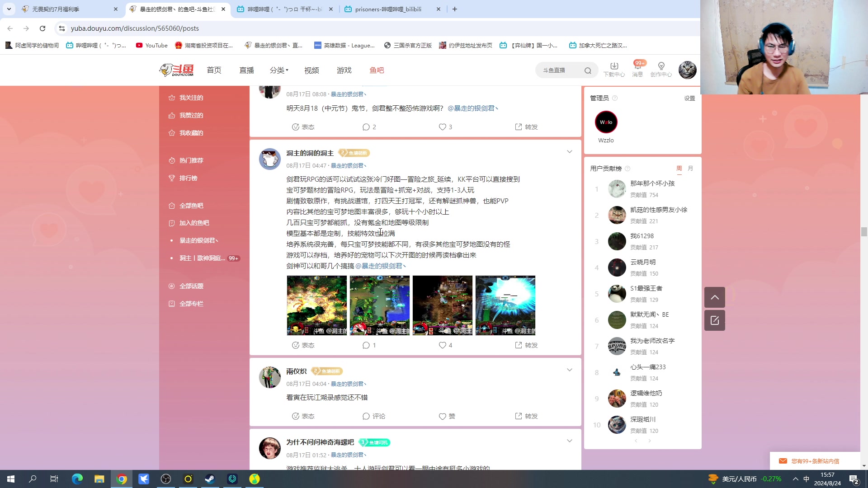This screenshot has height=488, width=868.
Task: Switch contribution ranking to 月 monthly view
Action: click(x=690, y=168)
